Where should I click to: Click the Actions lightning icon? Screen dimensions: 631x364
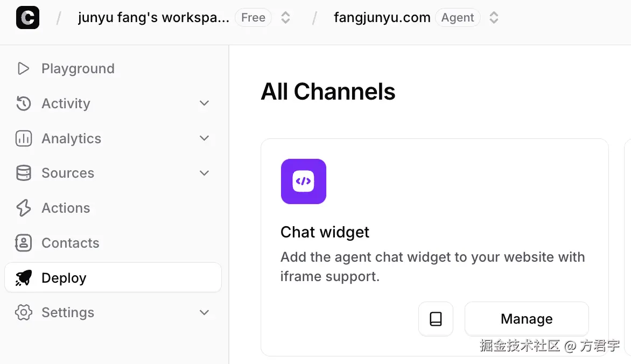point(23,208)
